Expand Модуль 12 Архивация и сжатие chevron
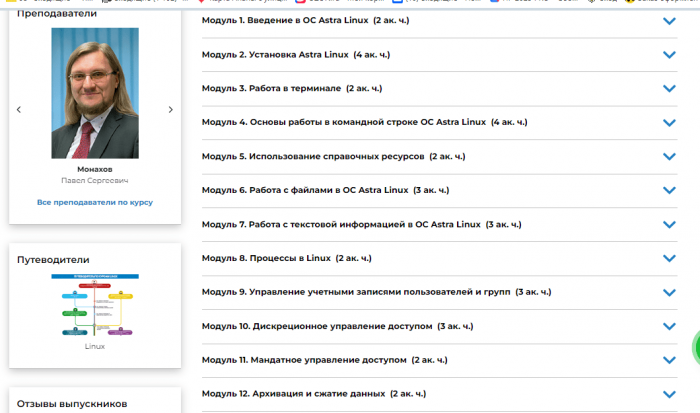This screenshot has height=413, width=700. click(669, 395)
